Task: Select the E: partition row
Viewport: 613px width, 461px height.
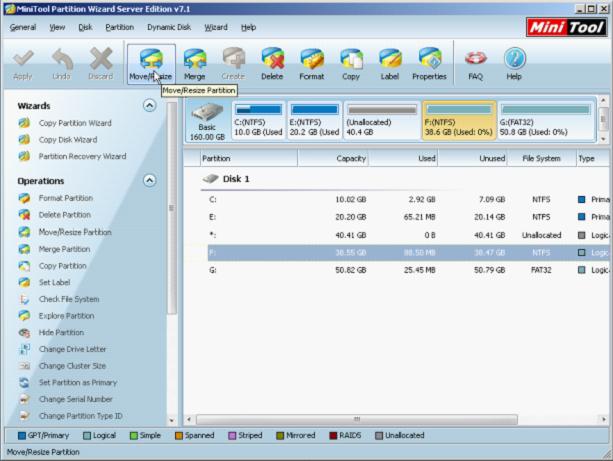Action: (x=408, y=217)
